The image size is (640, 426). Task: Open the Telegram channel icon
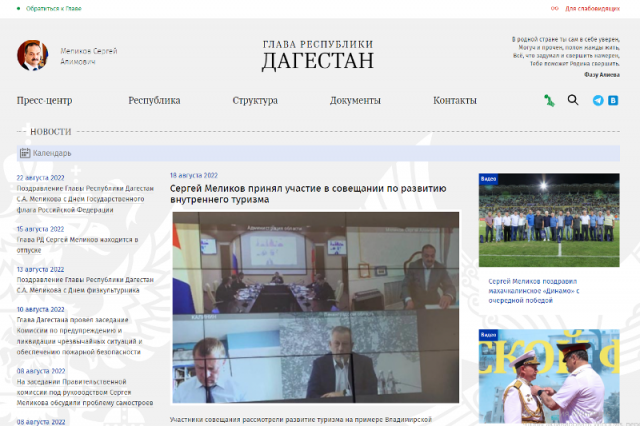(x=598, y=100)
